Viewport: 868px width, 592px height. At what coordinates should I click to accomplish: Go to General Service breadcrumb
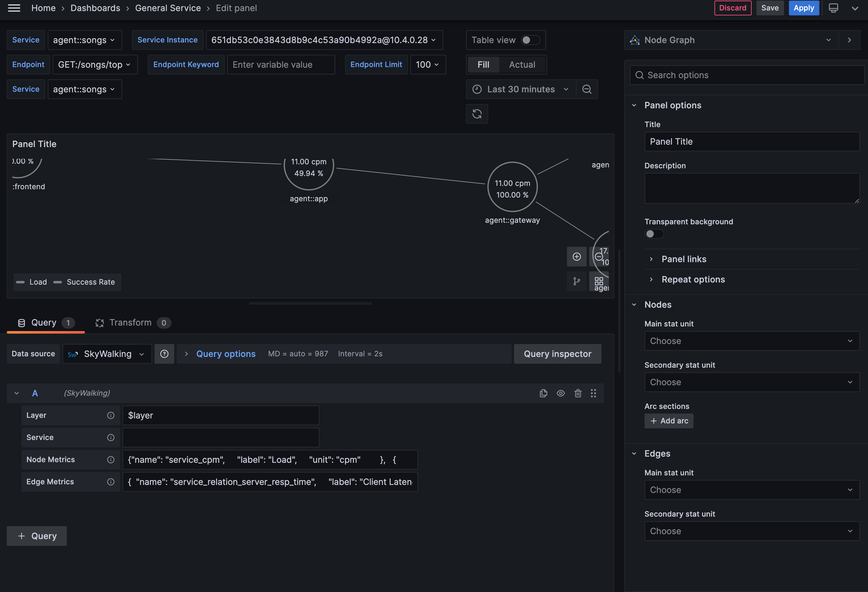click(x=168, y=8)
